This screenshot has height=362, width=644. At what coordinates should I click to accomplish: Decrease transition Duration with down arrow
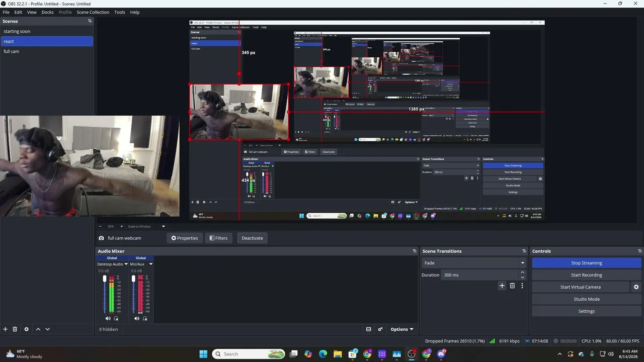click(522, 278)
